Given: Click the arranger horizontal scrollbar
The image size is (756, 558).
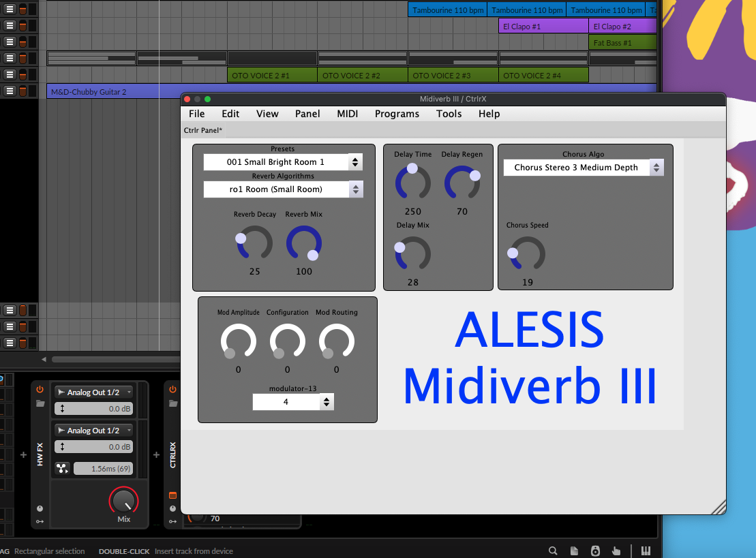Looking at the screenshot, I should (116, 360).
